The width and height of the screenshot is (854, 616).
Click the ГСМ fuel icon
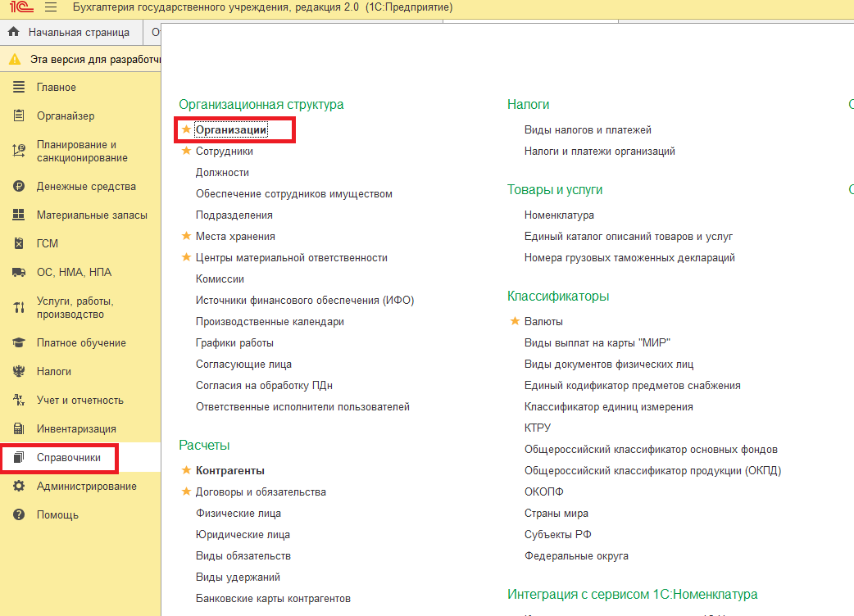(x=19, y=243)
